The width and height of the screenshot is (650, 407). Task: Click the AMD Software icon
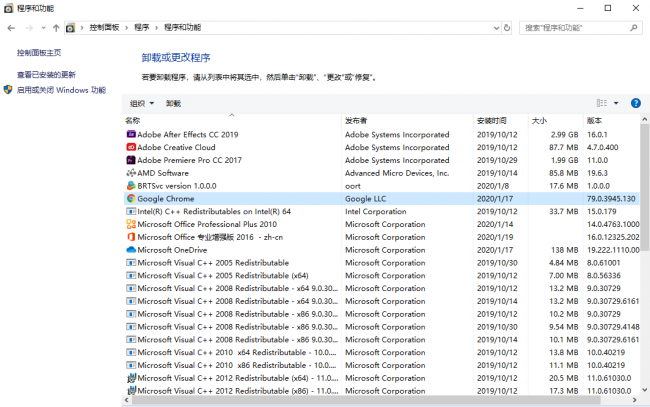[x=131, y=173]
